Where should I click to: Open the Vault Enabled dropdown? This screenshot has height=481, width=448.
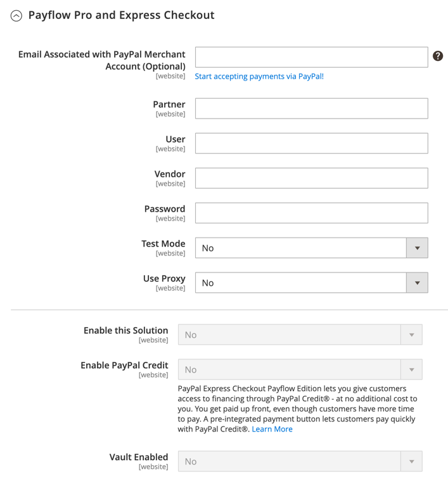click(x=300, y=461)
